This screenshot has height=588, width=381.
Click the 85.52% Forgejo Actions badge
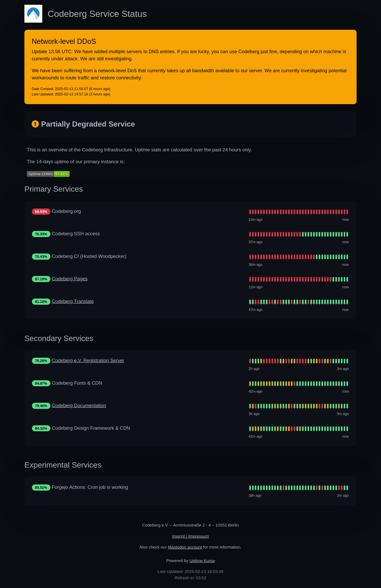coord(41,487)
